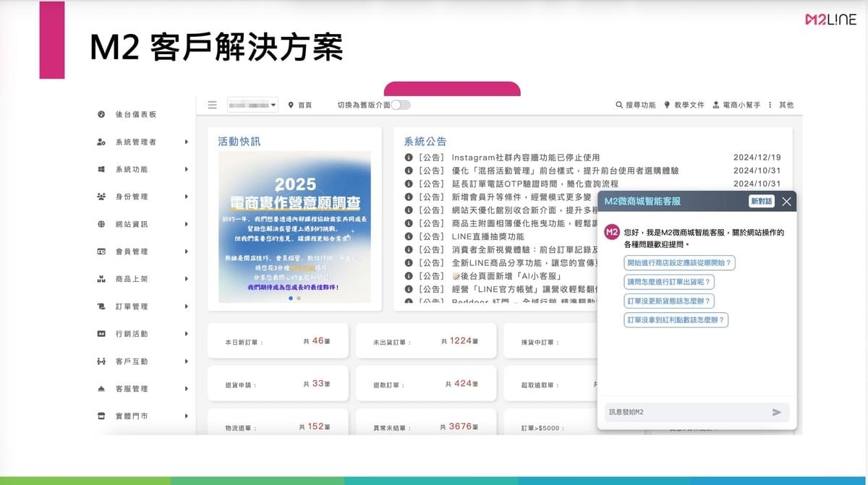Open 異常未結單 3676筆 card
The width and height of the screenshot is (868, 485).
(426, 422)
